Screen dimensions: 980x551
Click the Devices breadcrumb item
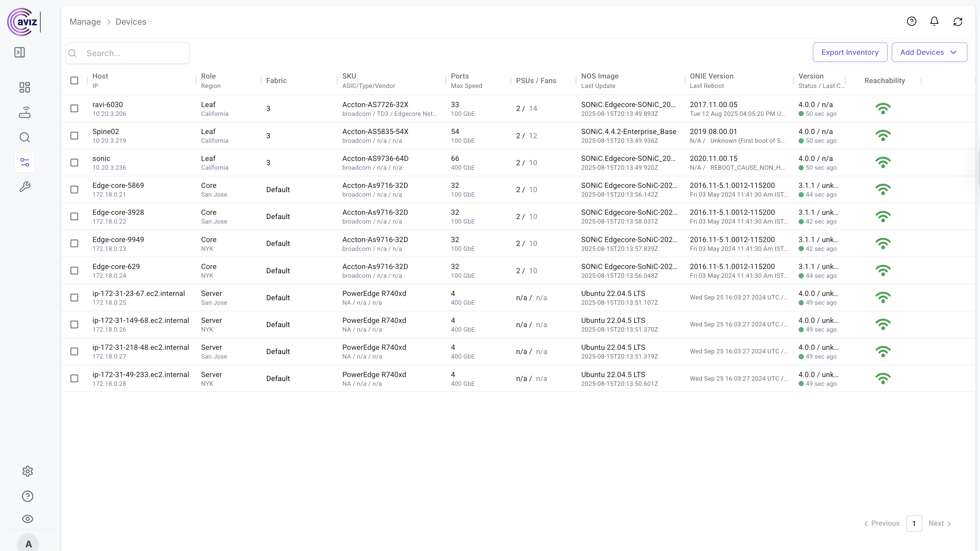[130, 22]
